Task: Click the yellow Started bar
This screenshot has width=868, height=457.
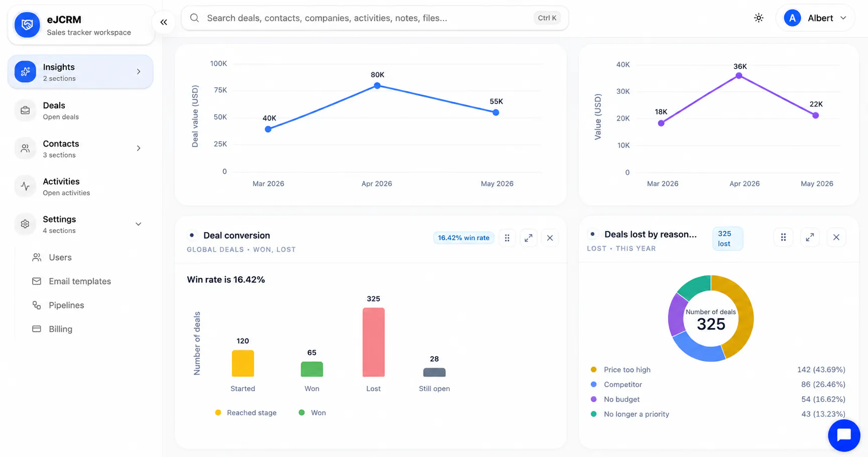Action: [242, 363]
